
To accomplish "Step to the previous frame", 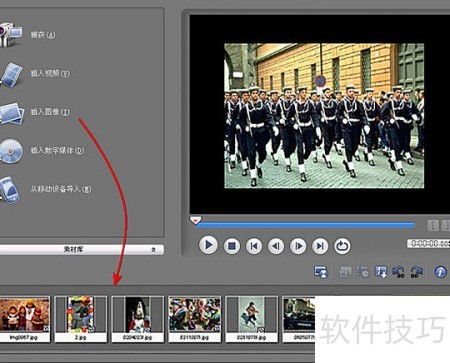I will click(x=276, y=246).
